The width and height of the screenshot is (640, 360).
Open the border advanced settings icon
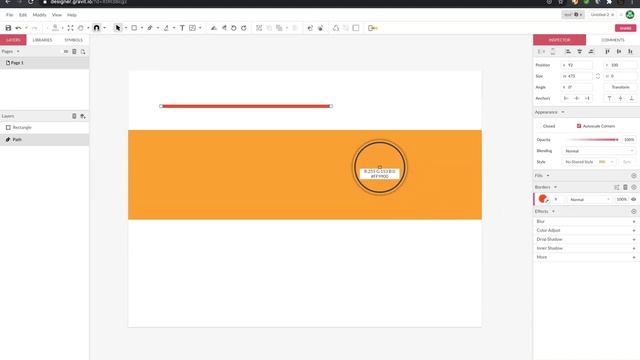click(x=617, y=187)
